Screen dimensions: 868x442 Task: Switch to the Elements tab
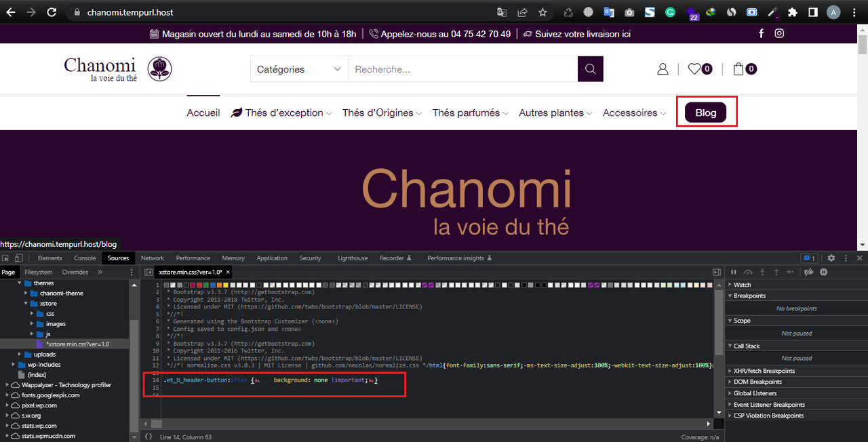[x=50, y=258]
